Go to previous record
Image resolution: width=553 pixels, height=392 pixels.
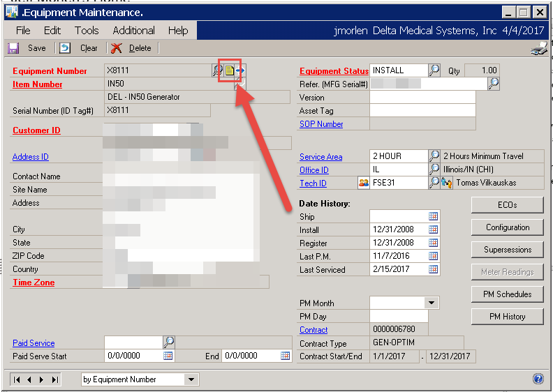29,379
